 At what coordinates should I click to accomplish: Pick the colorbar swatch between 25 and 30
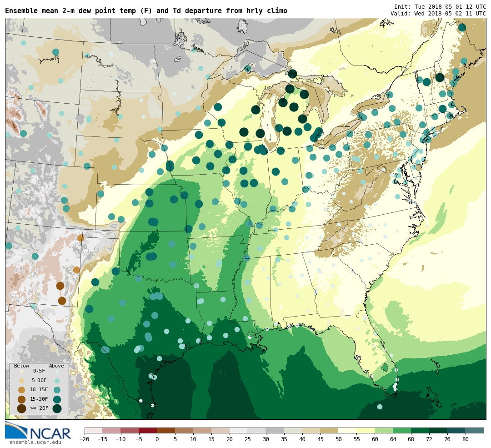click(257, 430)
